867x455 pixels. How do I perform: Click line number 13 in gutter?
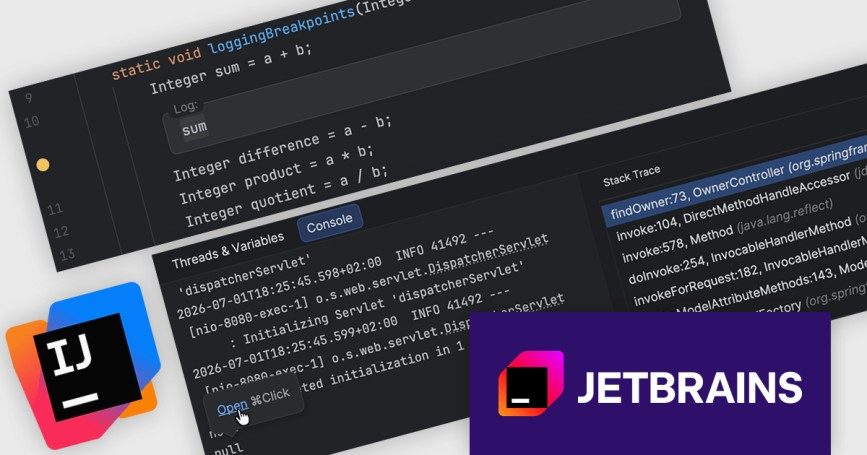coord(67,255)
